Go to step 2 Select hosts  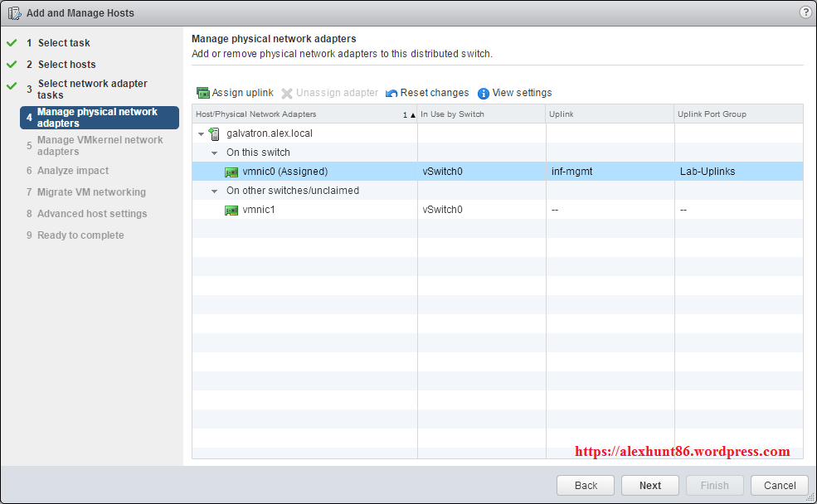pos(66,65)
